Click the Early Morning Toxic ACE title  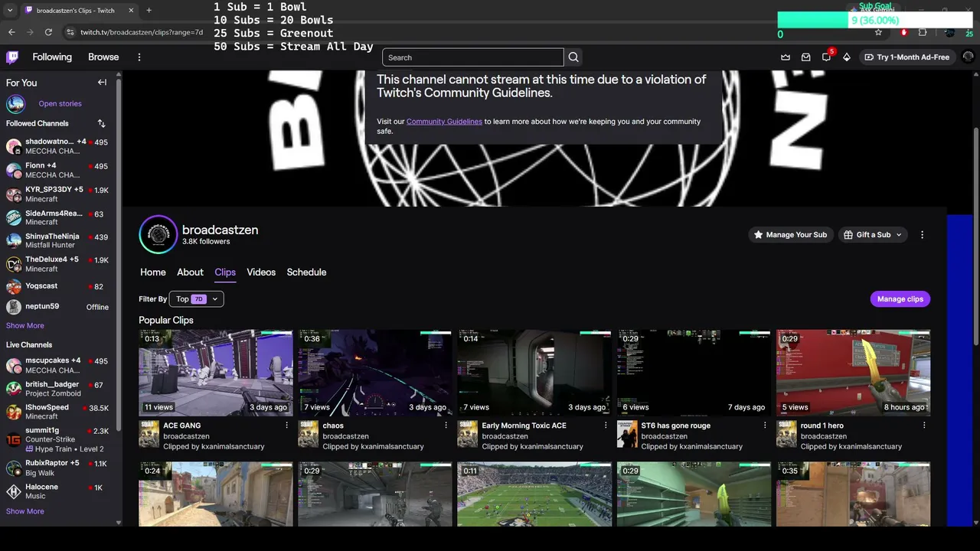click(524, 425)
